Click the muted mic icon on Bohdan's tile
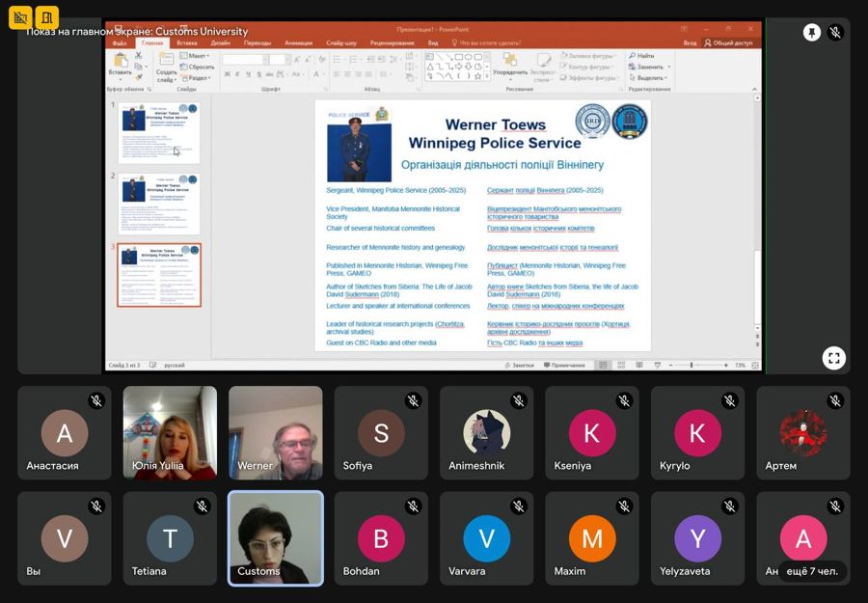Viewport: 868px width, 603px height. pyautogui.click(x=414, y=506)
